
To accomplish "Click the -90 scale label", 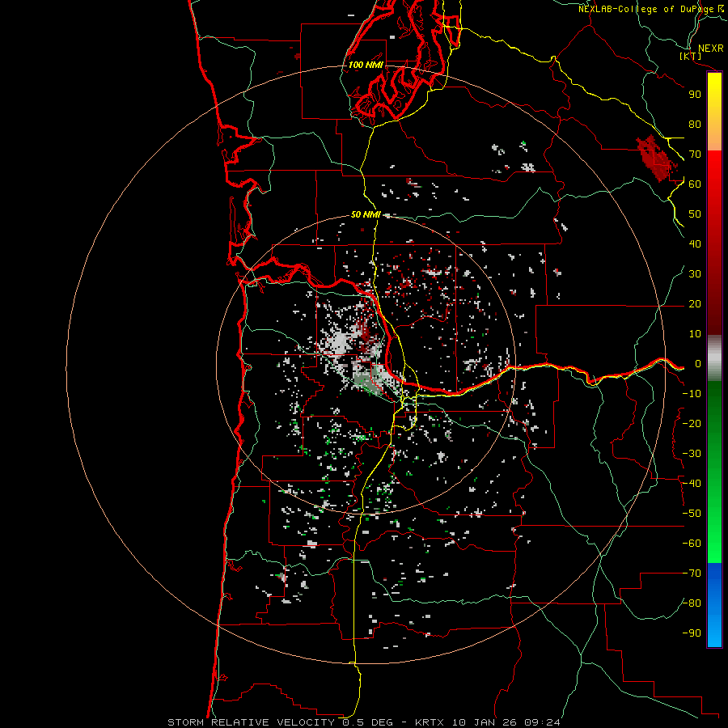I will point(692,633).
